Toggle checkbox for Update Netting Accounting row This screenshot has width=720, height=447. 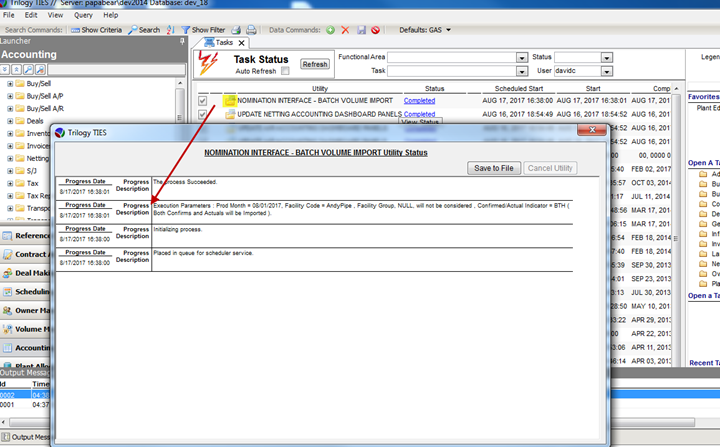click(203, 115)
